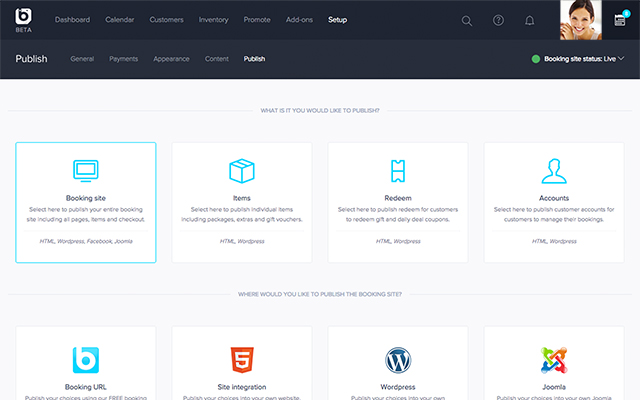The image size is (640, 400).
Task: Select the Publish tab
Action: pos(254,59)
